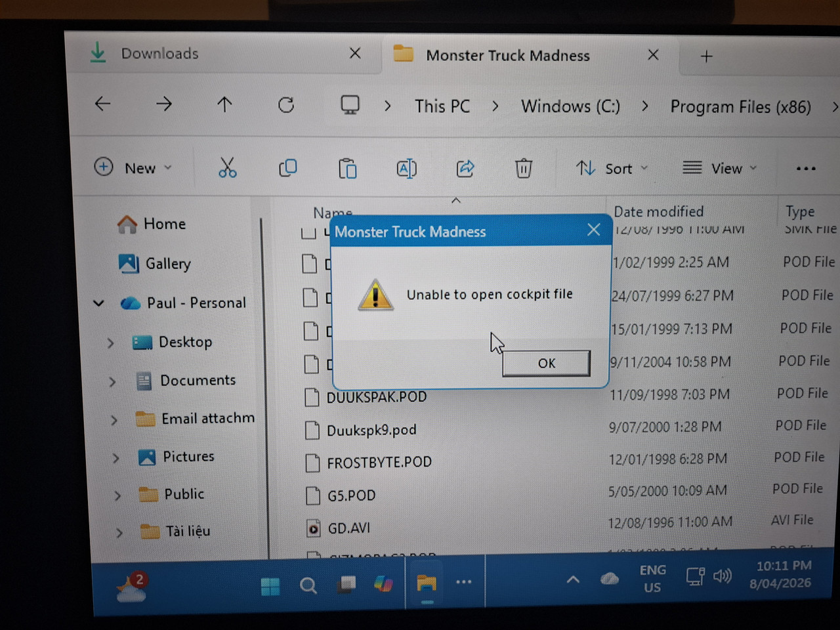The image size is (840, 630).
Task: Click the GD.AVI file icon
Action: pos(314,528)
